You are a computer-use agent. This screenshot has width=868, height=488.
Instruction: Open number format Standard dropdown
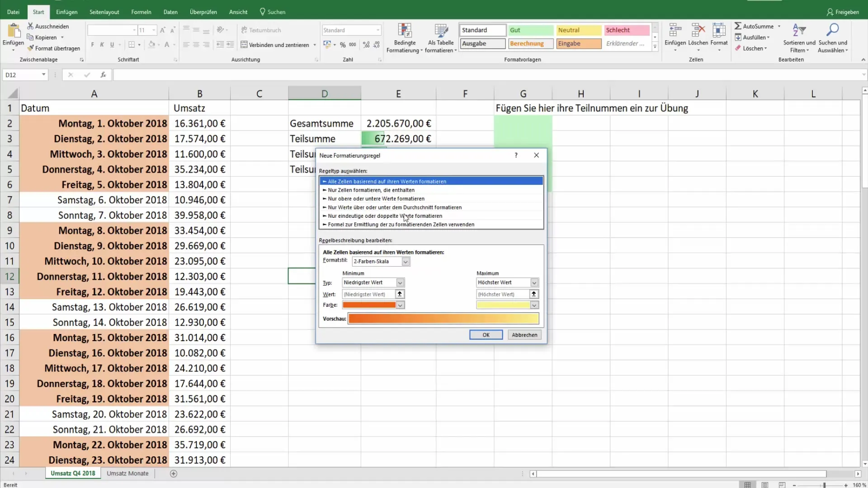pyautogui.click(x=378, y=30)
